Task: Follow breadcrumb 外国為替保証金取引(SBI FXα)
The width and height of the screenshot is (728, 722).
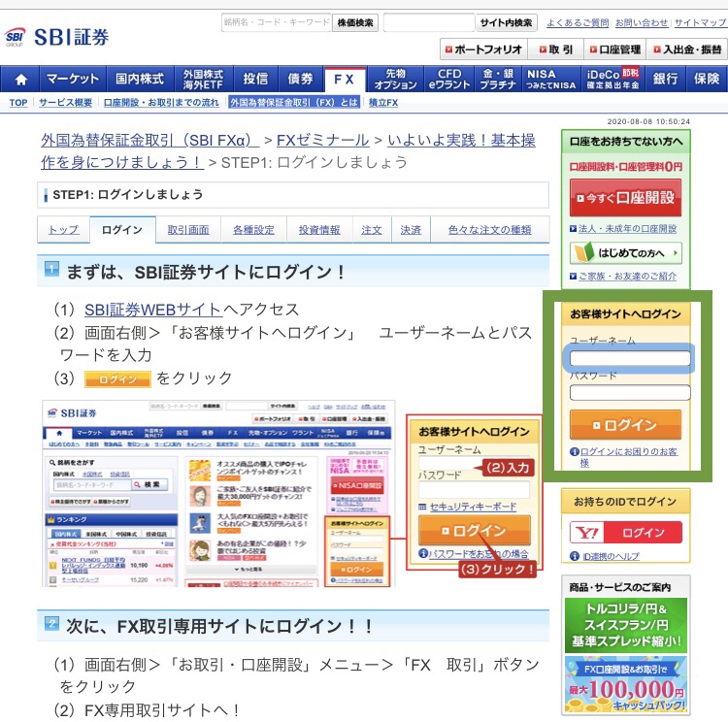Action: coord(149,140)
